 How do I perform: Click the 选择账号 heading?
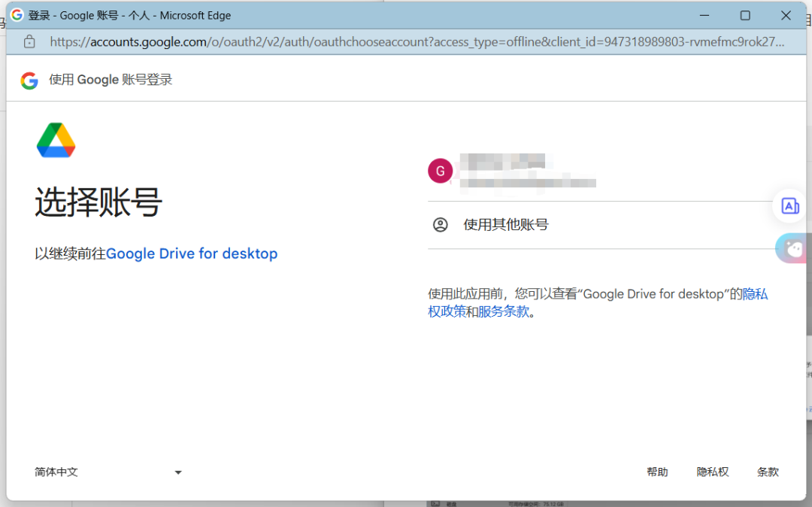tap(98, 202)
